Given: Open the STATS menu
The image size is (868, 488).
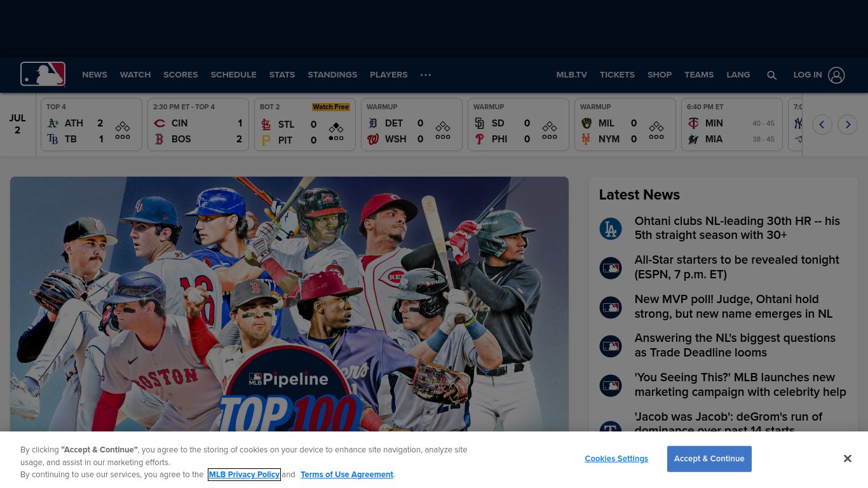Looking at the screenshot, I should pos(282,75).
